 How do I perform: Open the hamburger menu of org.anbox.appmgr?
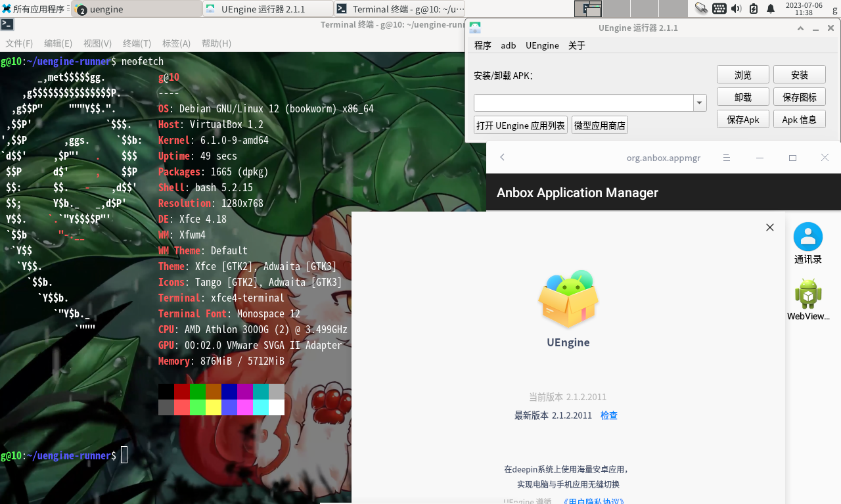(x=727, y=158)
